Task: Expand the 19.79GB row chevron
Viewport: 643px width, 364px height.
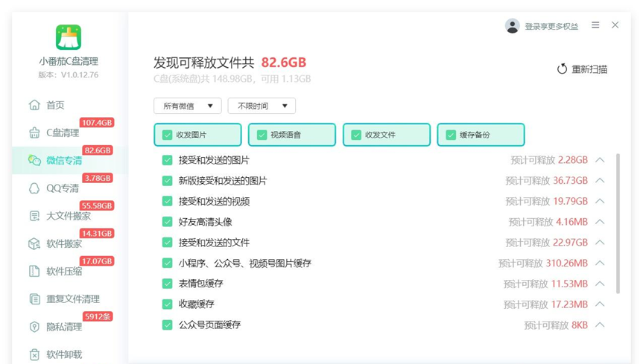Action: (x=600, y=201)
